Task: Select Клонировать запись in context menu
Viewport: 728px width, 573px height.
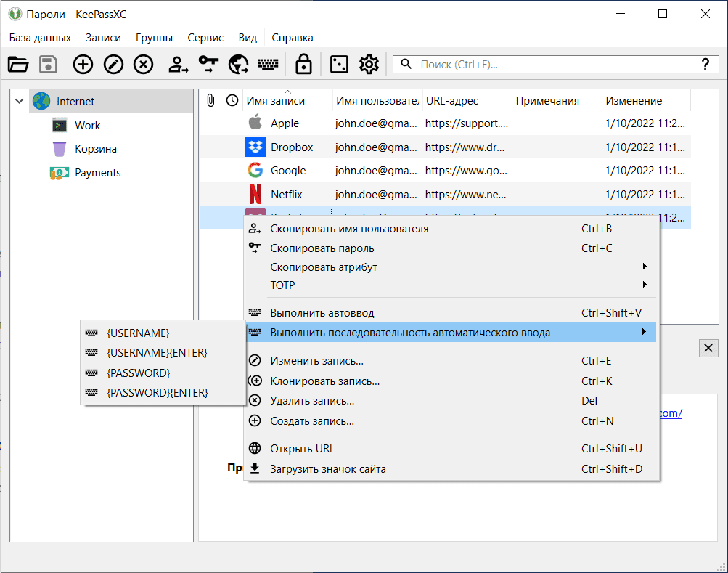Action: click(x=324, y=381)
